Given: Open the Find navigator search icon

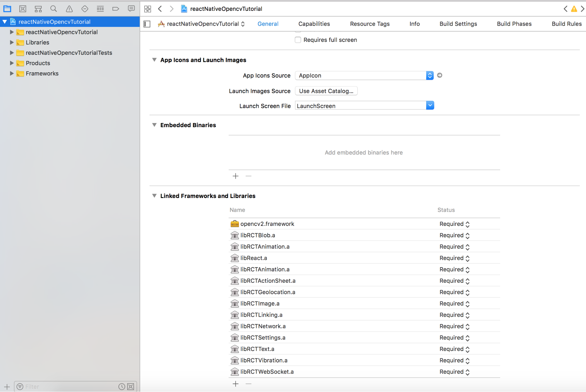Looking at the screenshot, I should (53, 9).
